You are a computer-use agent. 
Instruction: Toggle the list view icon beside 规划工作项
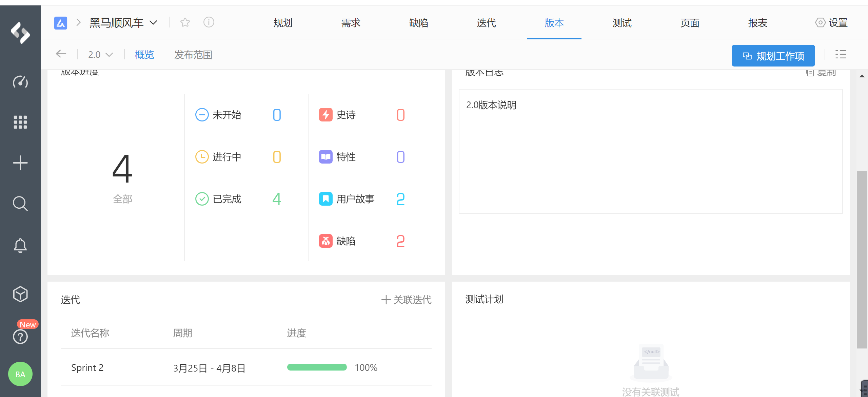point(841,55)
